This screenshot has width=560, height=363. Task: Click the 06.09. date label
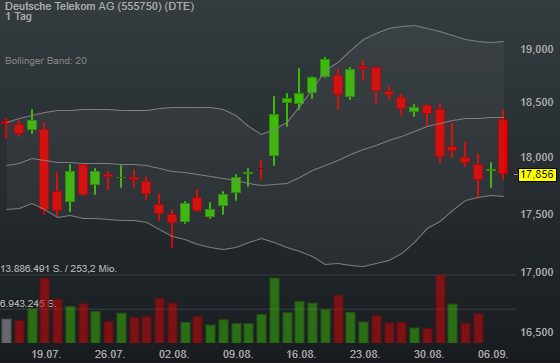pos(493,354)
